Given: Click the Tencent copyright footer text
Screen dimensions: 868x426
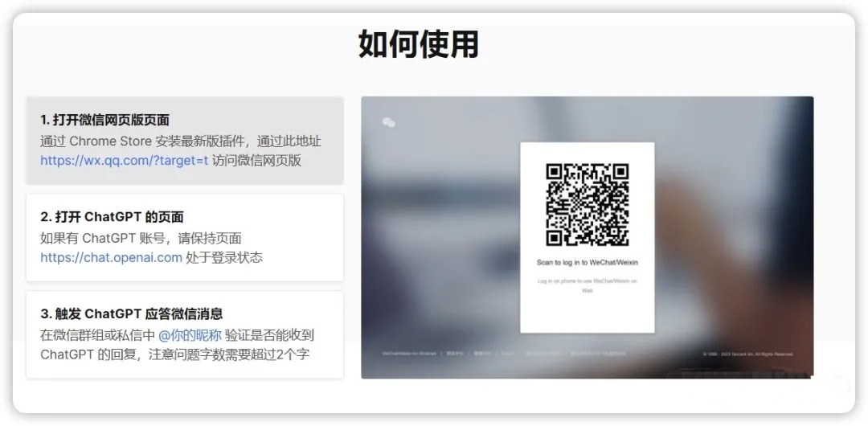Looking at the screenshot, I should point(747,354).
